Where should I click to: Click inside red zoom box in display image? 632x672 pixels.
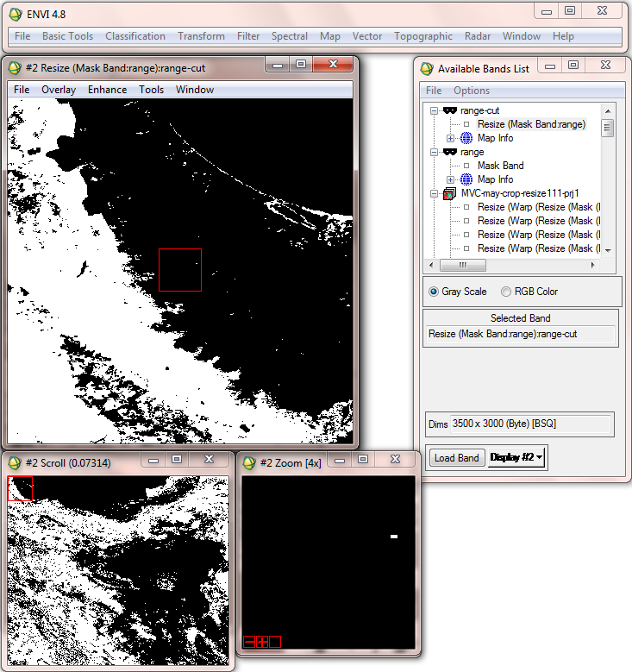[x=180, y=270]
